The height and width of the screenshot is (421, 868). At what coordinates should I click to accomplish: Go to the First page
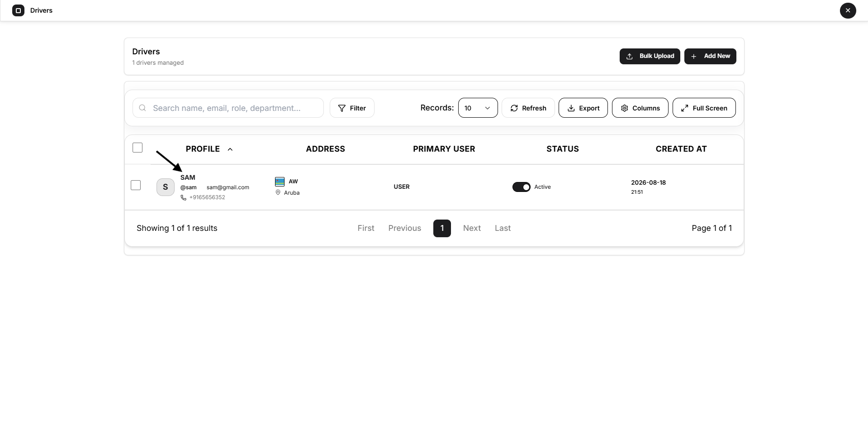[x=366, y=228]
